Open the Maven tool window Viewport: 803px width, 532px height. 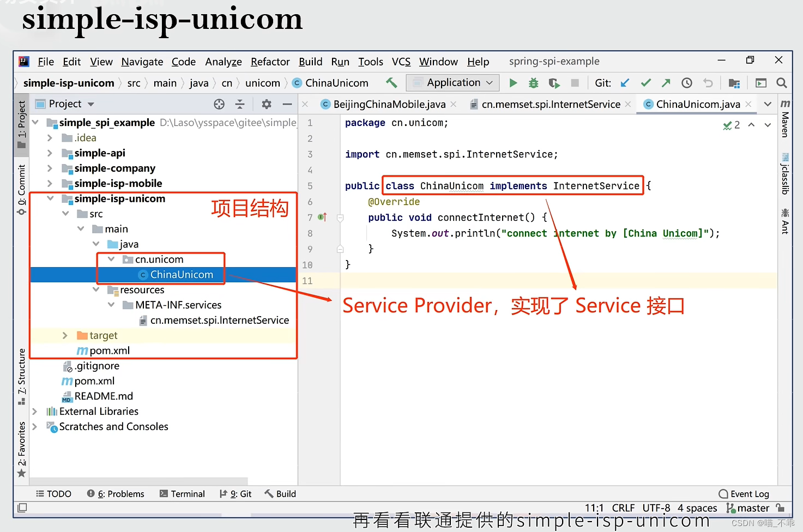(x=785, y=118)
